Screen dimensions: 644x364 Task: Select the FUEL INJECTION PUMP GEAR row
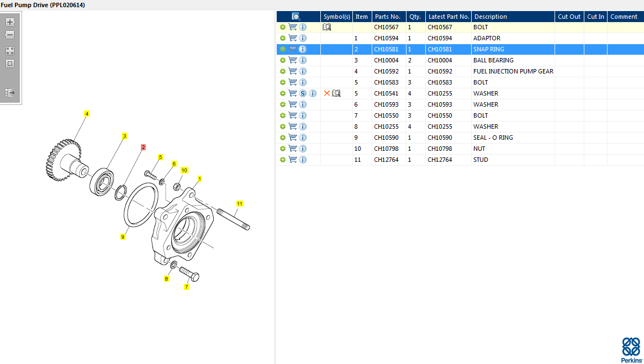tap(513, 71)
